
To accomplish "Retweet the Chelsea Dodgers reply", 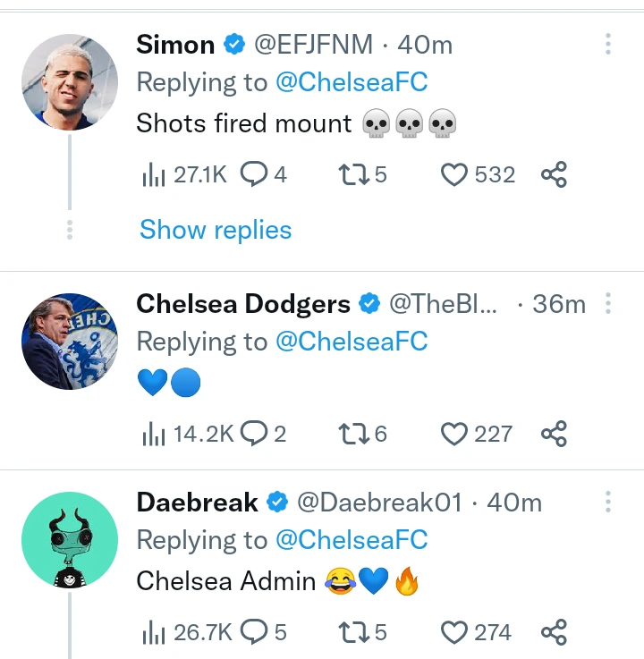I will tap(353, 435).
